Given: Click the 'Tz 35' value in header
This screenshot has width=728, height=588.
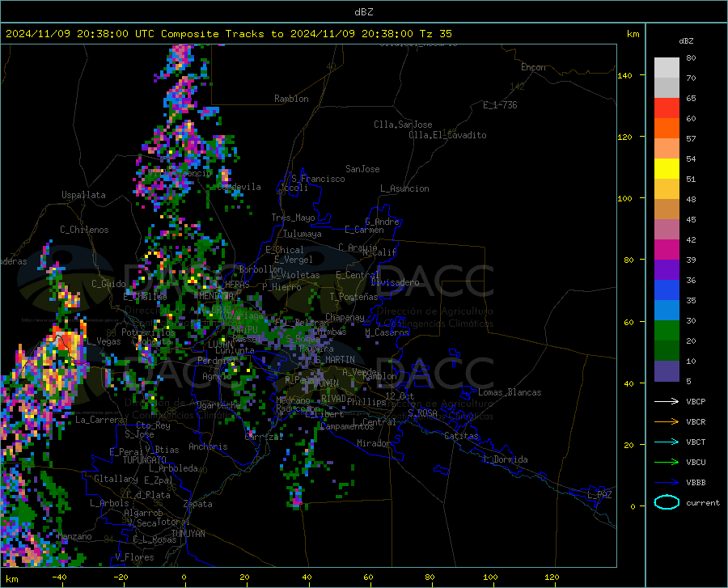Looking at the screenshot, I should click(x=436, y=34).
